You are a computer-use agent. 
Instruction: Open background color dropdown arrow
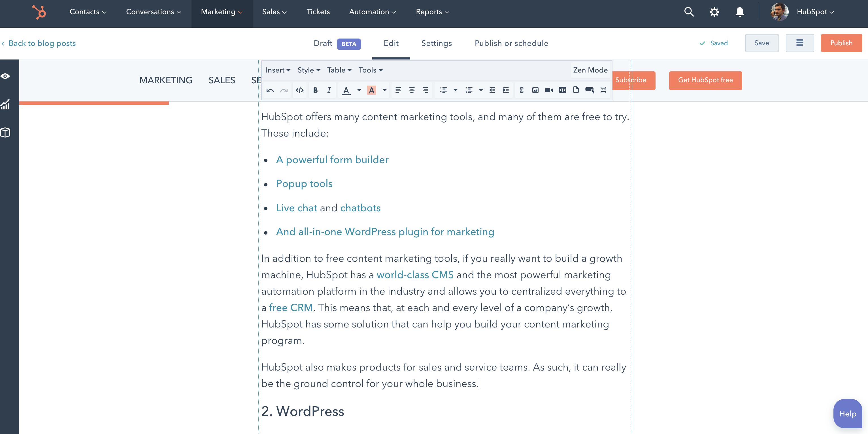(384, 90)
